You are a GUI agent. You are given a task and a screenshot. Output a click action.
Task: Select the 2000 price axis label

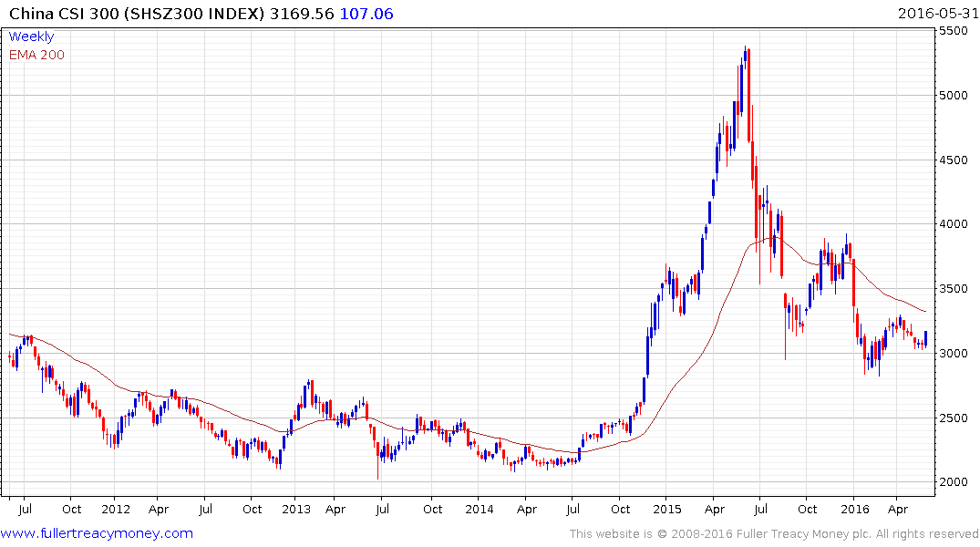click(954, 482)
